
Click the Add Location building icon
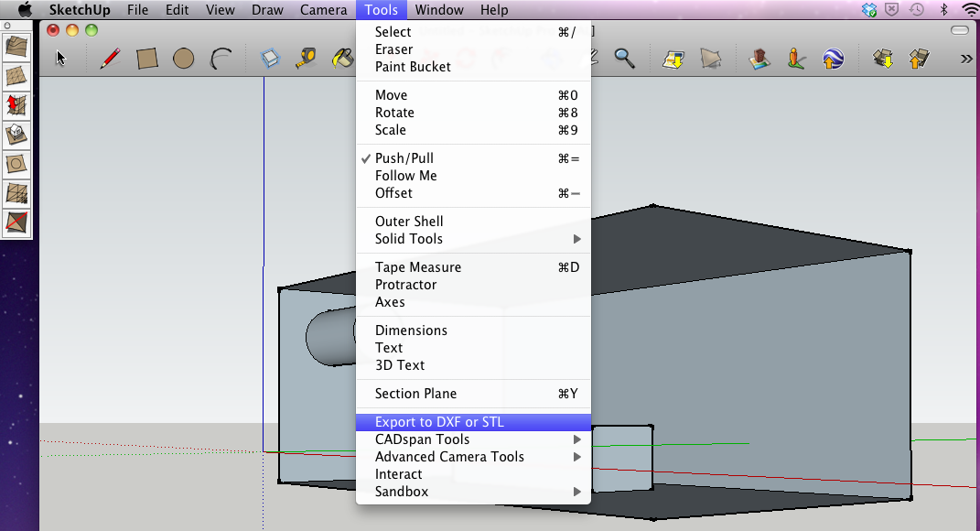[759, 59]
